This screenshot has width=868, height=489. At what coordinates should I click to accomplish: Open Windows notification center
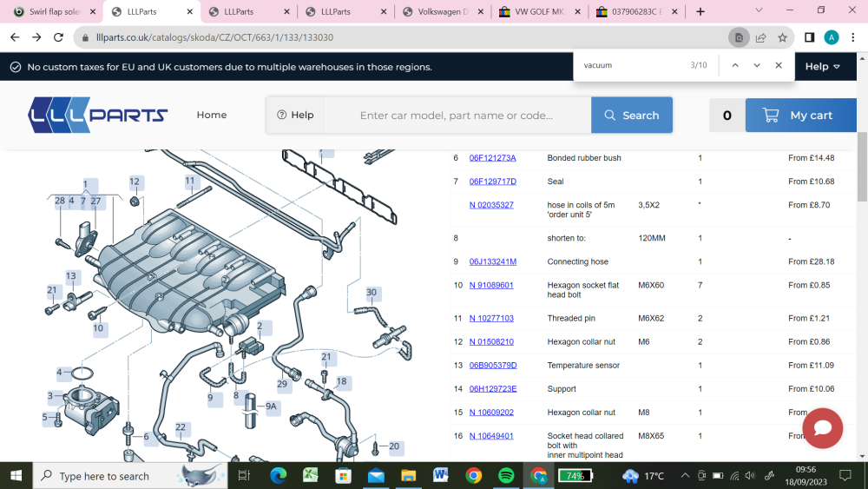[845, 476]
